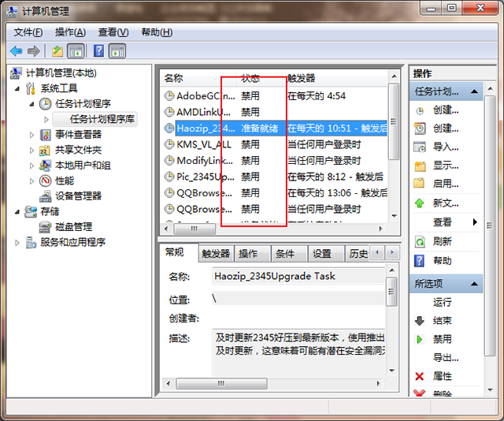Image resolution: width=504 pixels, height=421 pixels.
Task: Click 刷新 in the actions pane
Action: (x=443, y=241)
